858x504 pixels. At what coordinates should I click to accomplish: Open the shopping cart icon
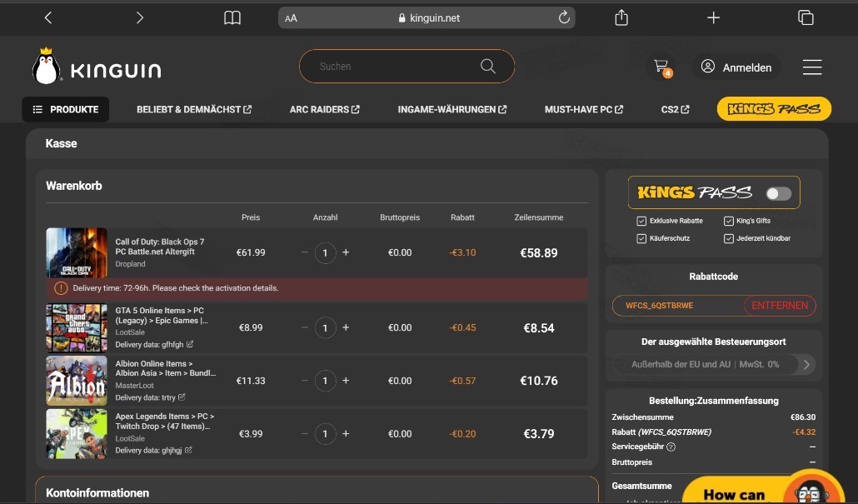[661, 67]
